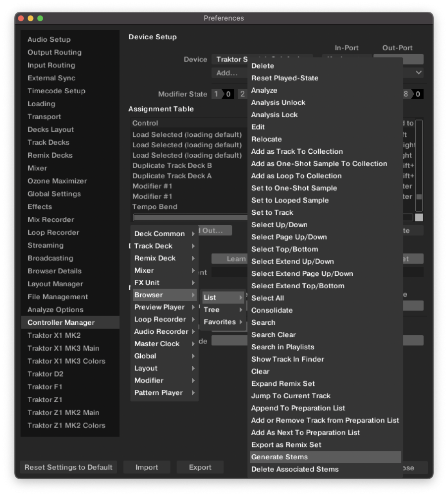Pick Jump To Current Track
448x496 pixels.
[325, 396]
